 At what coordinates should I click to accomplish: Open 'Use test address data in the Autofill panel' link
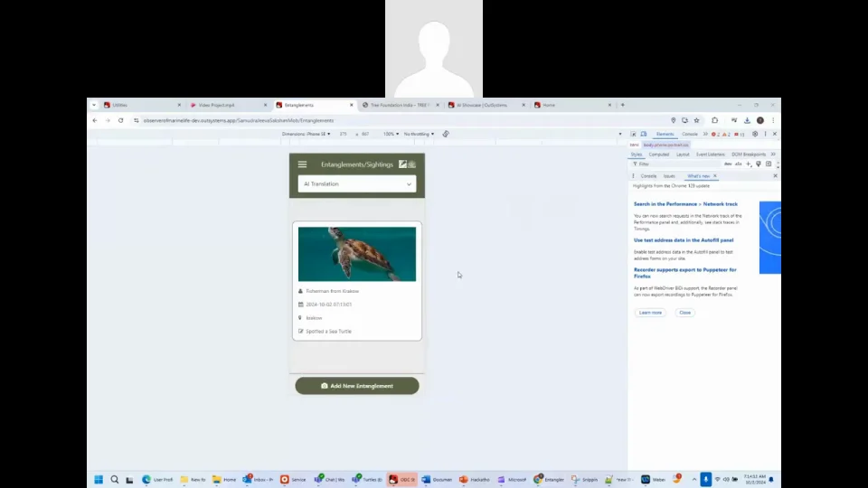pyautogui.click(x=684, y=240)
